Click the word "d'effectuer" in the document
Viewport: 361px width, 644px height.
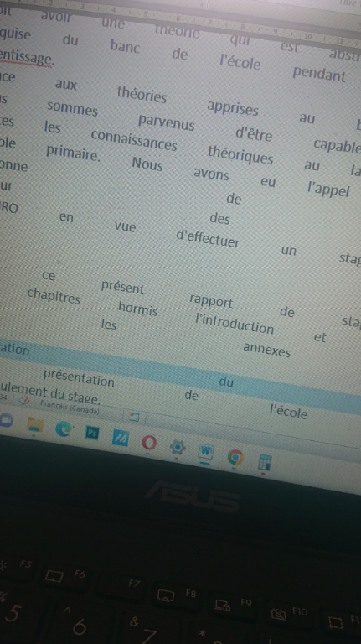208,239
